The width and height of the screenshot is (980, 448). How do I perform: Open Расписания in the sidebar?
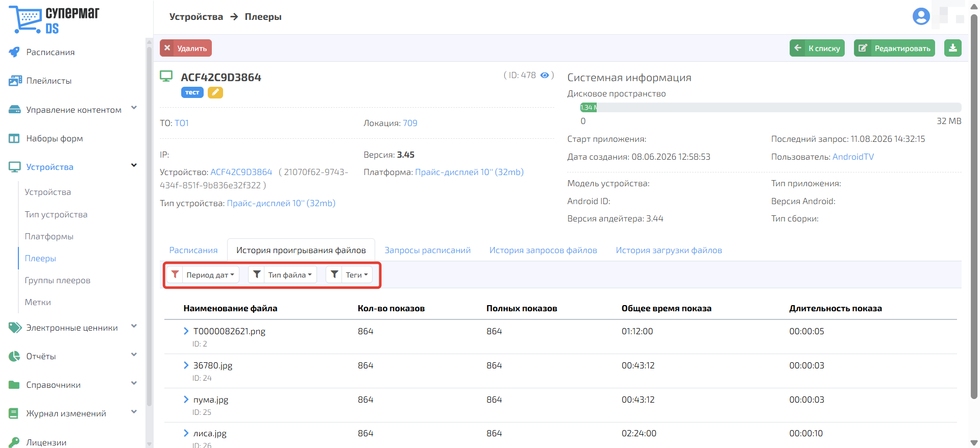click(x=51, y=52)
